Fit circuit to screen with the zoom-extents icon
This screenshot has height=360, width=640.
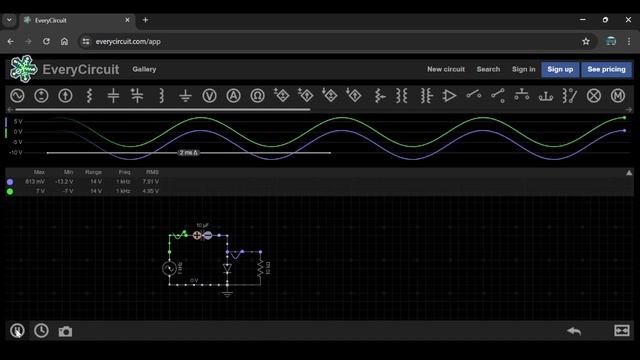click(x=622, y=331)
